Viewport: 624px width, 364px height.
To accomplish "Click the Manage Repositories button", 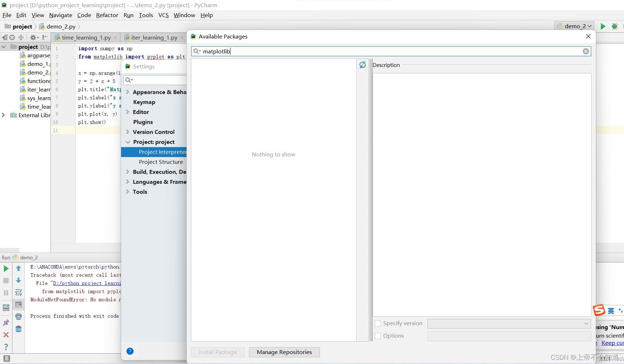I will [x=284, y=352].
